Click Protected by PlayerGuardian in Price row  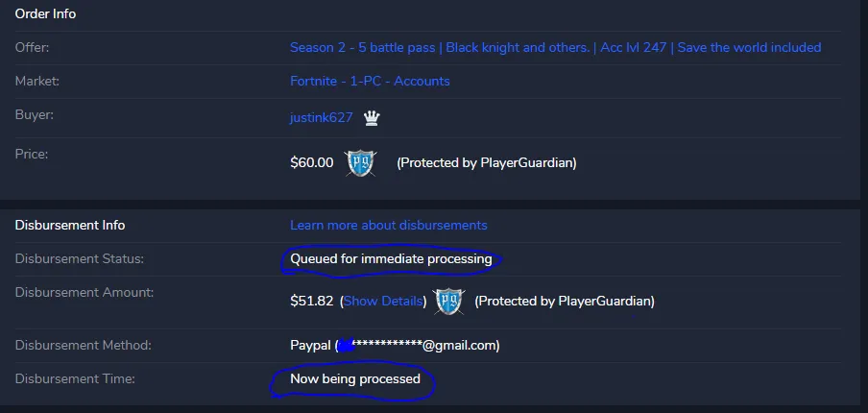(487, 162)
